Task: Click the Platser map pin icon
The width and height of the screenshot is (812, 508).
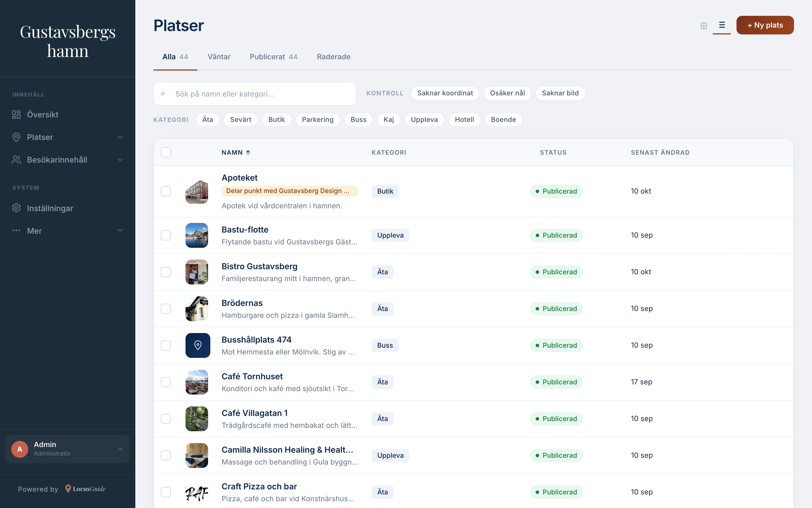Action: click(16, 137)
